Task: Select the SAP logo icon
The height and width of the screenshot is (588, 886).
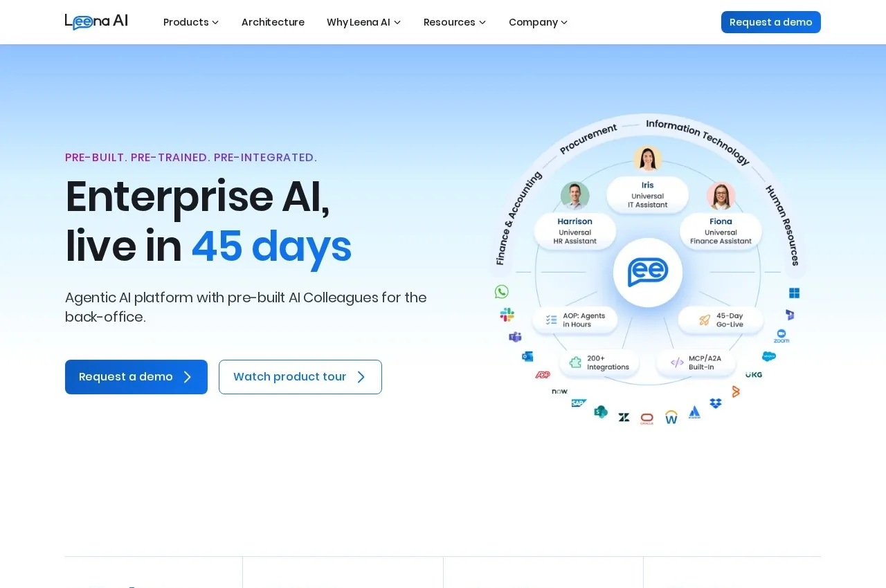Action: 579,403
